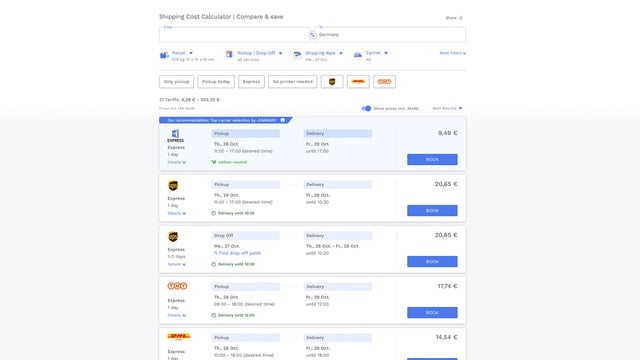Viewport: 640px width, 360px height.
Task: Click the Pickup | Drop Off calendar icon
Action: [x=229, y=54]
